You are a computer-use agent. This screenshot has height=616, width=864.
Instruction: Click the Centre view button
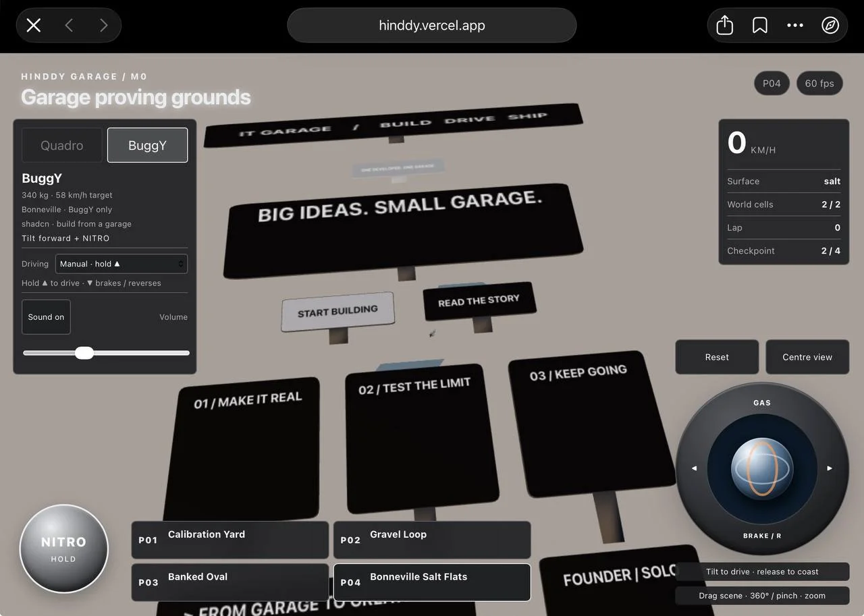pos(807,357)
